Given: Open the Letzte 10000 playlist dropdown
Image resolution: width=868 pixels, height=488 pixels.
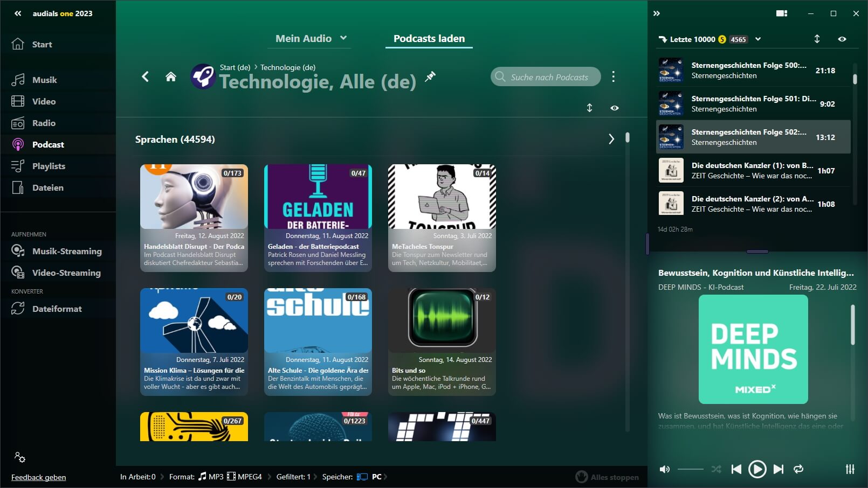Looking at the screenshot, I should point(758,39).
